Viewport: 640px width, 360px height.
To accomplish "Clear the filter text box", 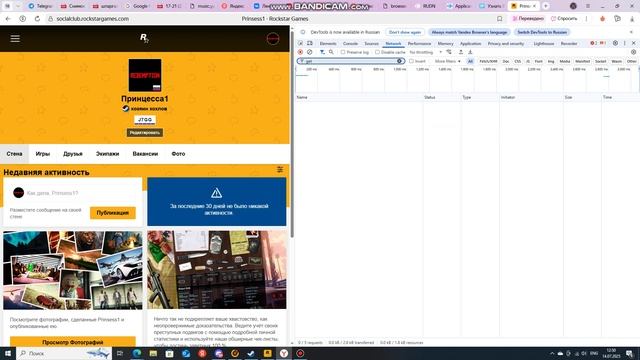I will (400, 61).
